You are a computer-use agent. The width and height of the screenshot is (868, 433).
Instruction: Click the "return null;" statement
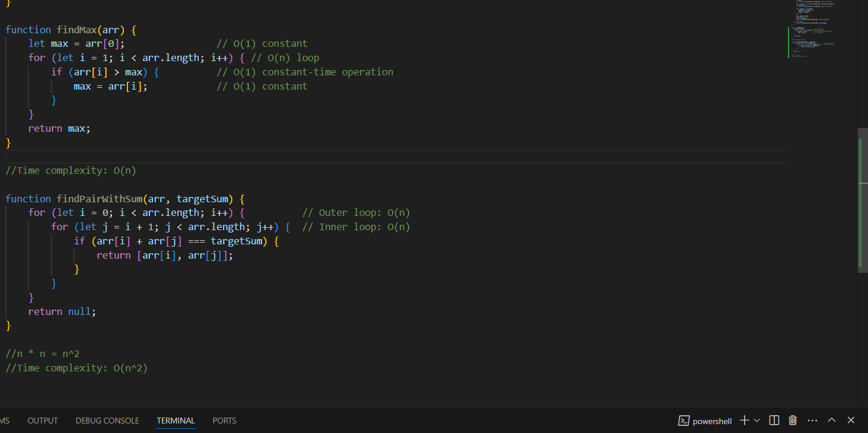(x=62, y=311)
